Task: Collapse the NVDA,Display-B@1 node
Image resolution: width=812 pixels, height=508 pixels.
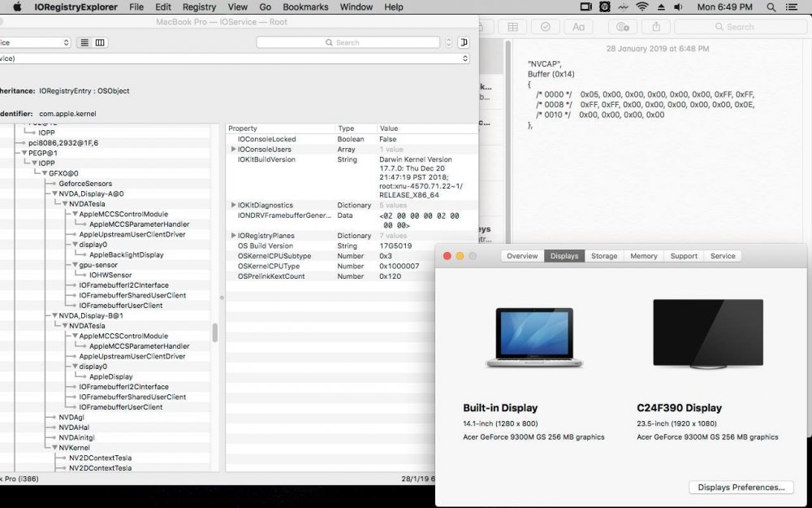Action: [x=54, y=315]
